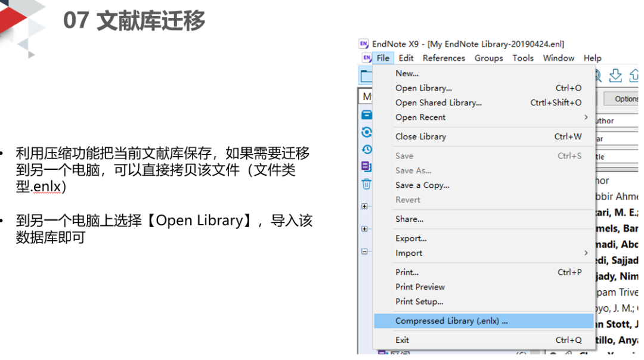644x360 pixels.
Task: Select Open Library... menu entry
Action: 484,88
